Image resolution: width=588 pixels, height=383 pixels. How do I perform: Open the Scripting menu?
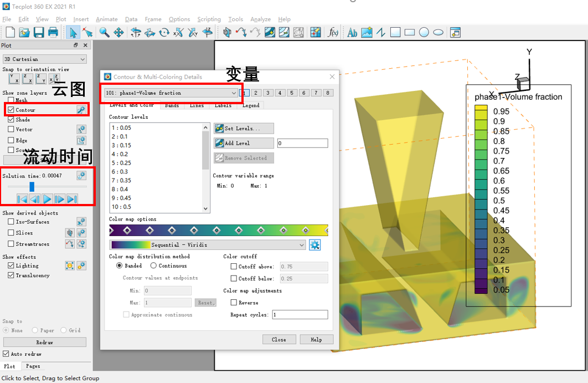pyautogui.click(x=209, y=19)
